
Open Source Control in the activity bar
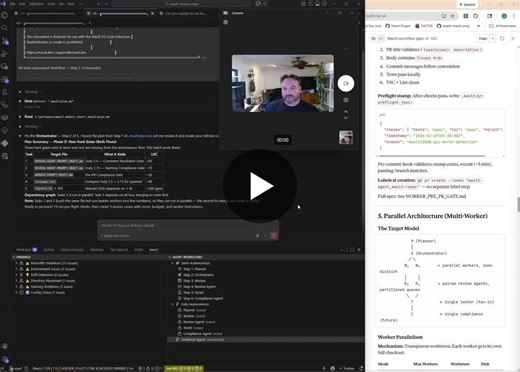tap(5, 41)
